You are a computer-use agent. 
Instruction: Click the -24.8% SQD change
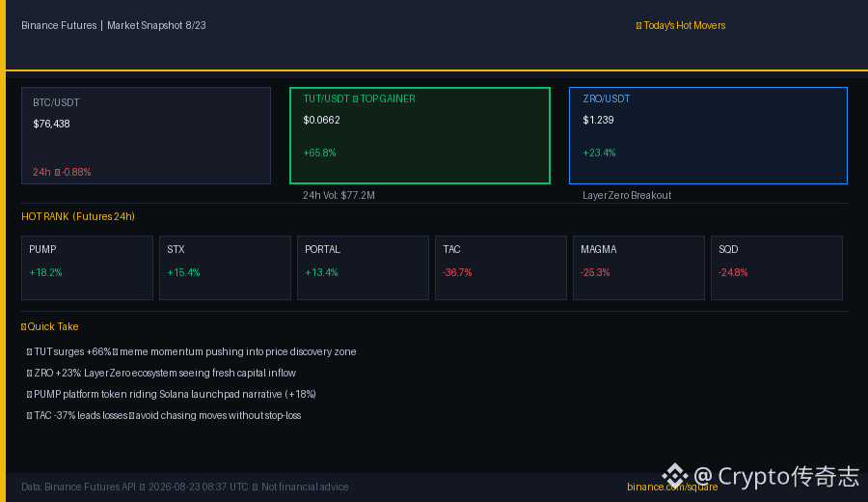(733, 272)
